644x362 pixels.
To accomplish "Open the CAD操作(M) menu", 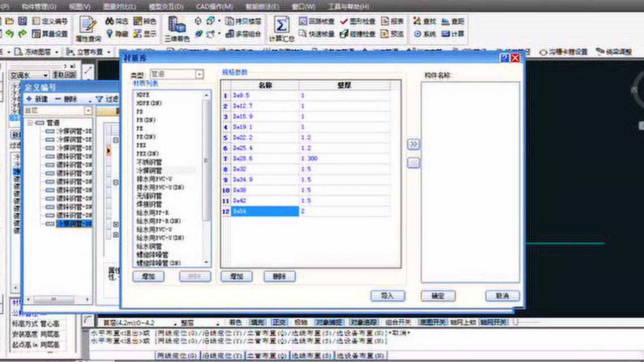I will 215,7.
